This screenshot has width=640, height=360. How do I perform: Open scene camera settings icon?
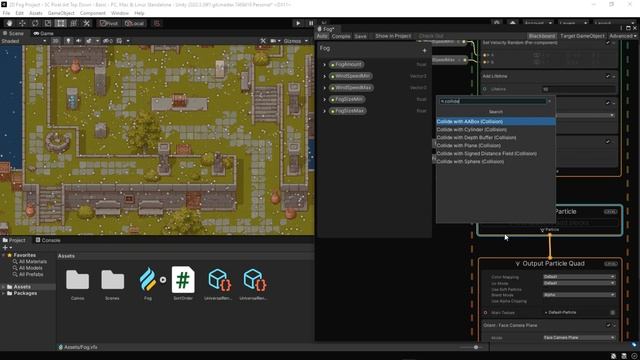click(x=273, y=41)
